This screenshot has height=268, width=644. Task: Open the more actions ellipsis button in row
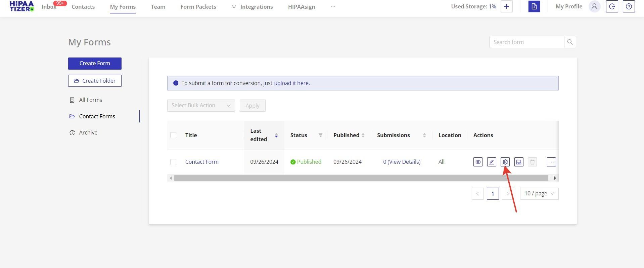[551, 162]
